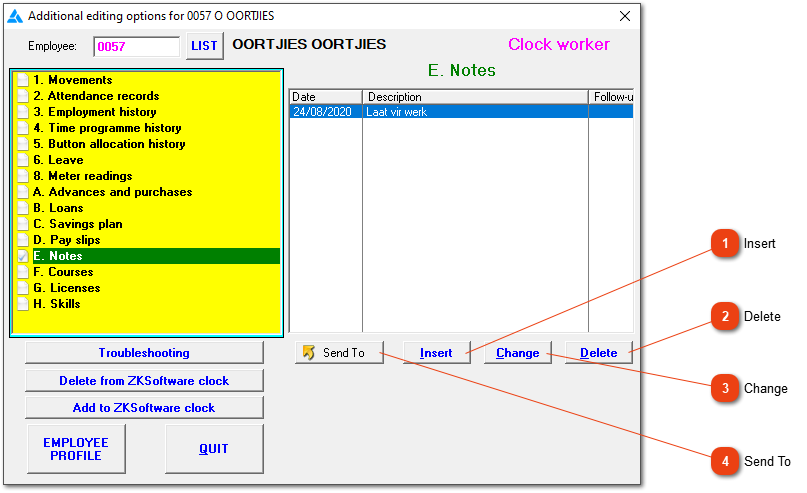Click the Follow-u column header
Screen dimensions: 807x493
611,97
